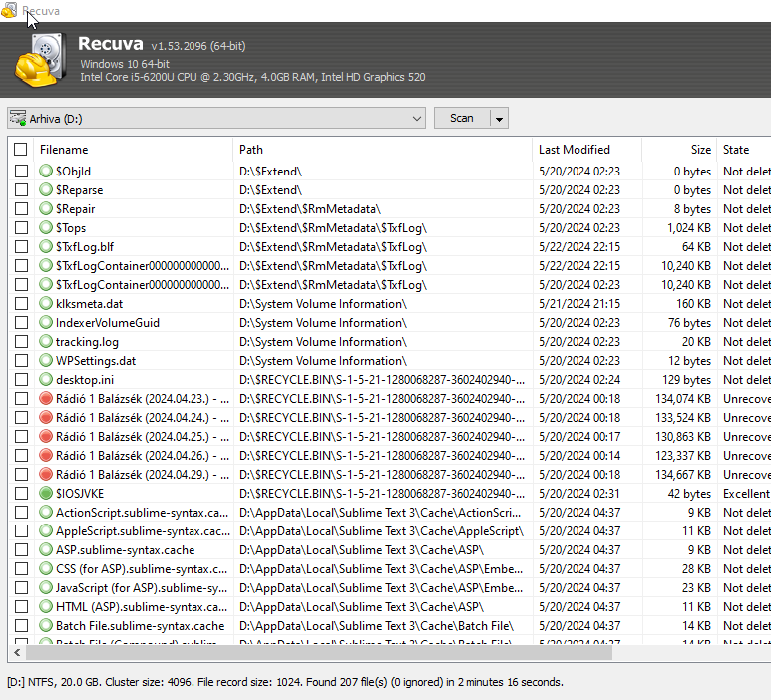
Task: Click green status circle of $Reparse
Action: (46, 189)
